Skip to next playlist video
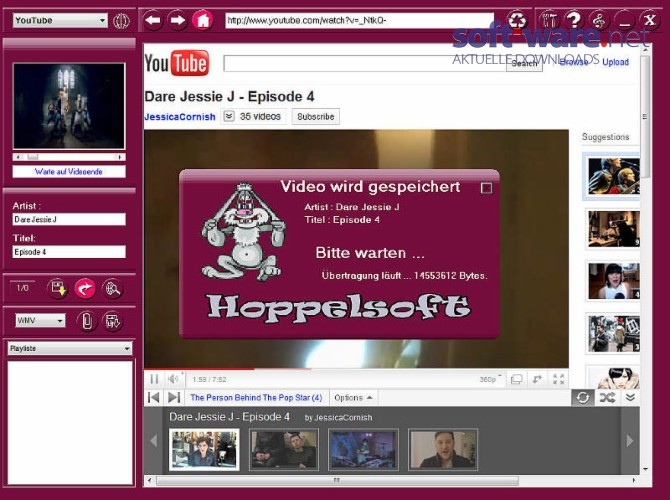Image resolution: width=670 pixels, height=500 pixels. (173, 397)
